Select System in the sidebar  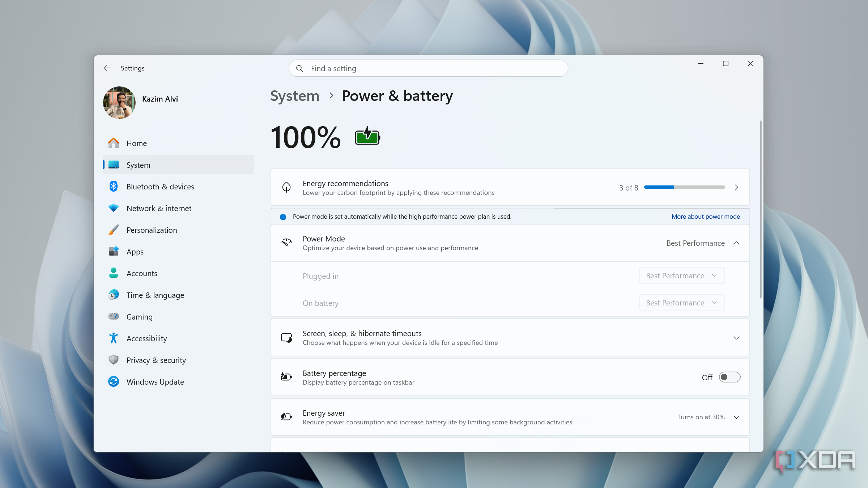(x=178, y=165)
